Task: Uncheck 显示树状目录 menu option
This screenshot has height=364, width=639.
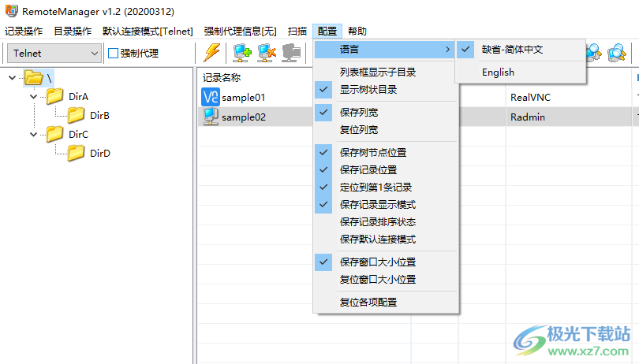Action: (386, 90)
